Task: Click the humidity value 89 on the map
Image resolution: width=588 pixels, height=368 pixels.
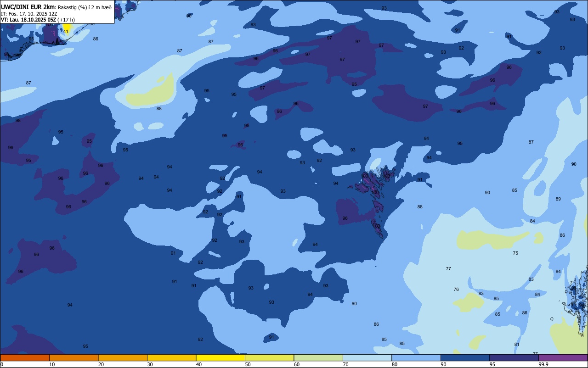Action: [558, 199]
